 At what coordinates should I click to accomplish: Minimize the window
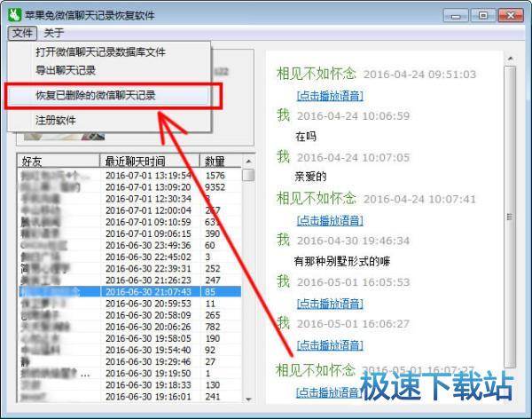[x=456, y=15]
